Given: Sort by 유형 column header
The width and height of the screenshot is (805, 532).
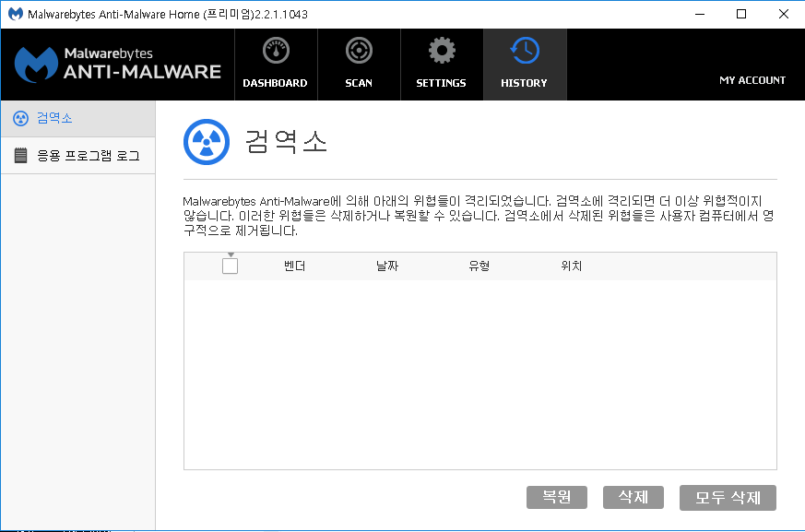Looking at the screenshot, I should (479, 266).
